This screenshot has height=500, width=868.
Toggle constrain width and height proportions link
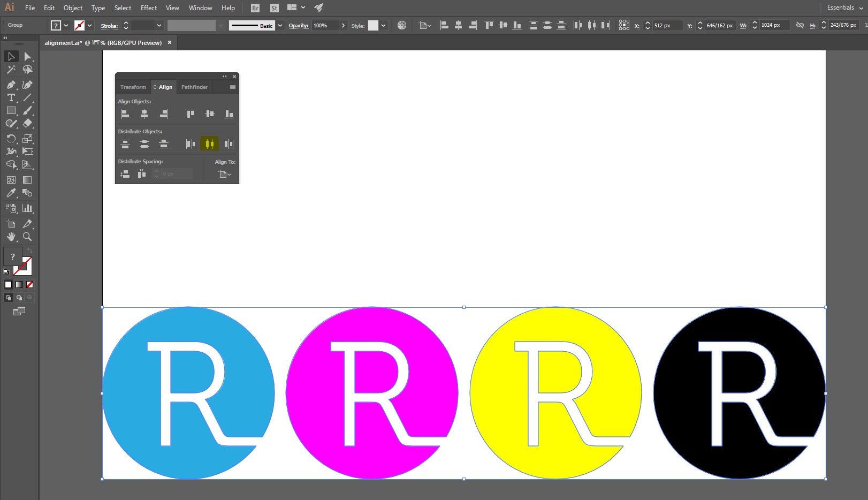tap(800, 25)
